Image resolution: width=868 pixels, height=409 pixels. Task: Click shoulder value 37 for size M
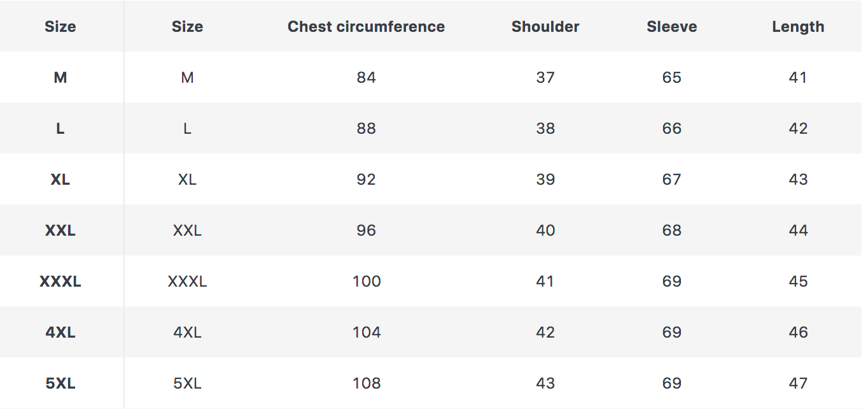(x=545, y=78)
